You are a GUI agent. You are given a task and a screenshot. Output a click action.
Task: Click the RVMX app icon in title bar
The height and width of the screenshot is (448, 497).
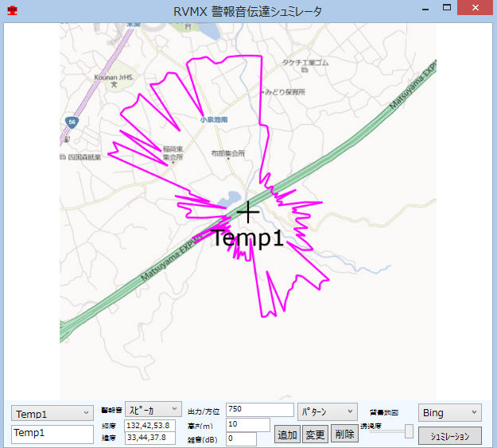(11, 10)
